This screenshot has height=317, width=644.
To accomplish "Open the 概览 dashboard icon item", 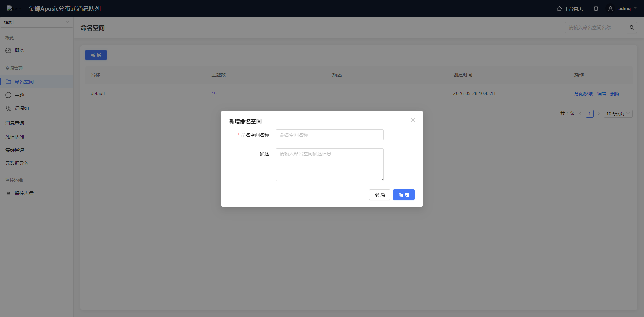I will click(x=19, y=50).
